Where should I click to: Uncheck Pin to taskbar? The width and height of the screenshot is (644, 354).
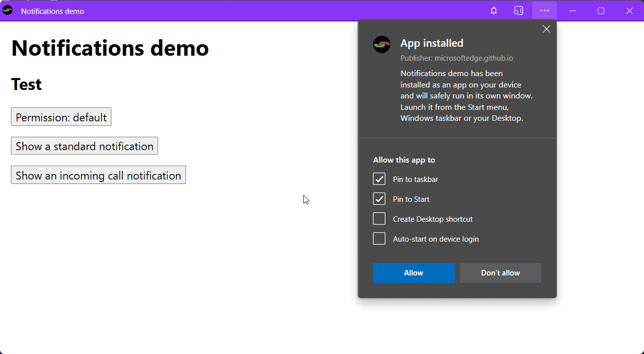coord(379,179)
